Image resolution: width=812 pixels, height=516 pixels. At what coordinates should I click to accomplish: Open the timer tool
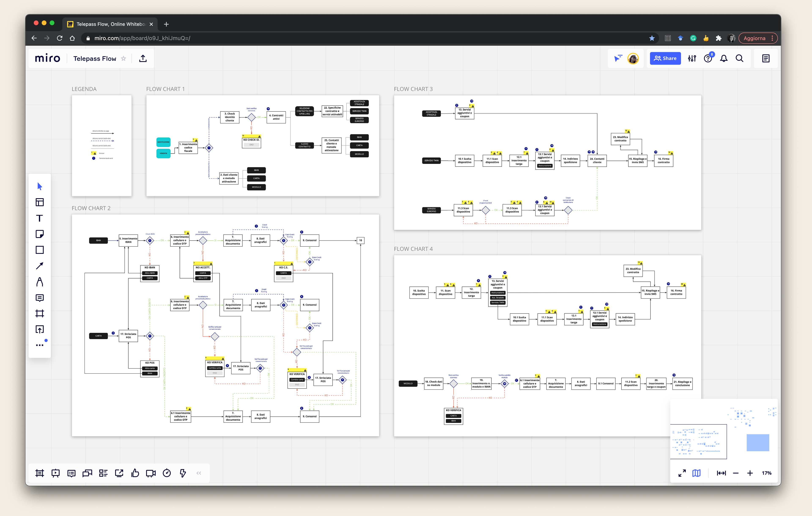coord(167,473)
